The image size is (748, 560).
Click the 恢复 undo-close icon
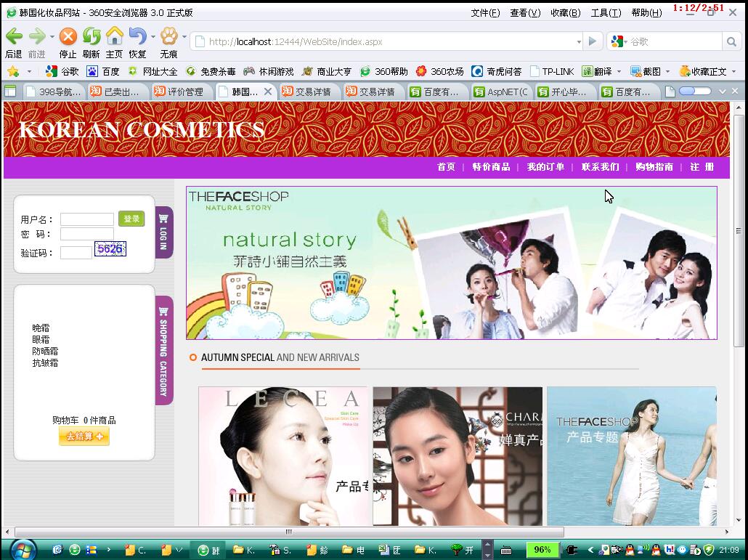click(138, 36)
